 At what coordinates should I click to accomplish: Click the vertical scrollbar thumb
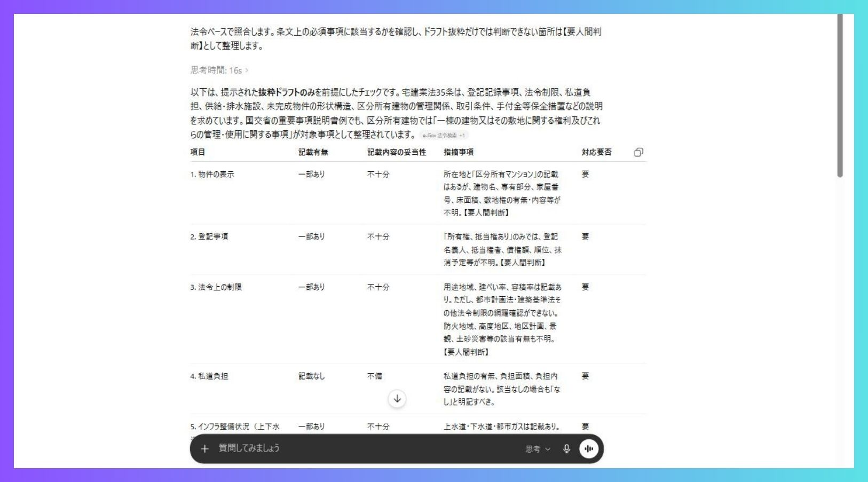[840, 96]
